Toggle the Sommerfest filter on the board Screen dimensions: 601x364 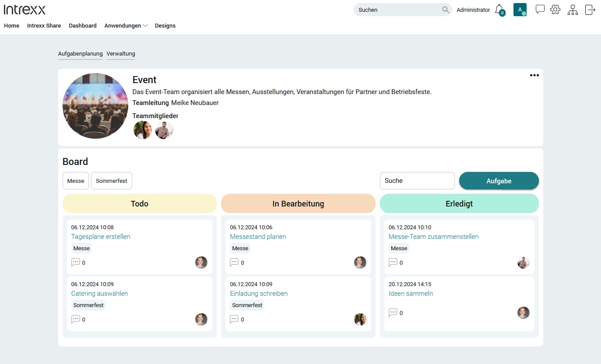point(112,181)
